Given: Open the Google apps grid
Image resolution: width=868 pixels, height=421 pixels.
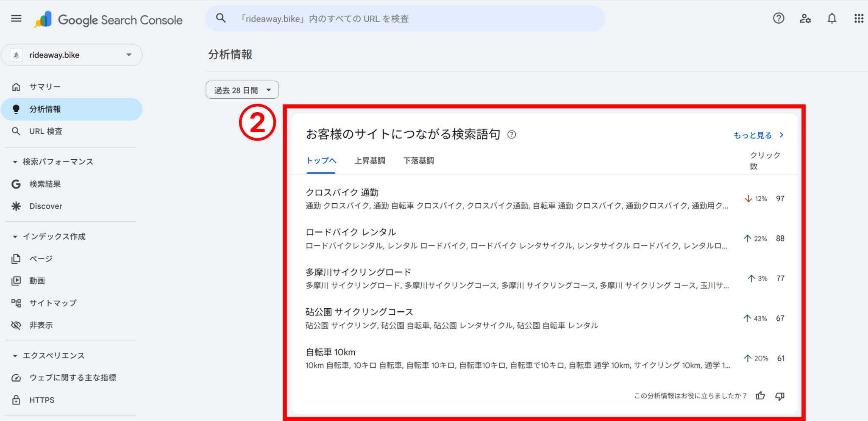Looking at the screenshot, I should pos(859,18).
